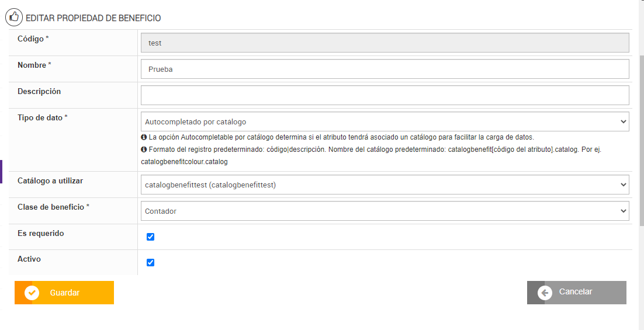The width and height of the screenshot is (644, 330).
Task: Click the Guardar button text
Action: click(65, 293)
